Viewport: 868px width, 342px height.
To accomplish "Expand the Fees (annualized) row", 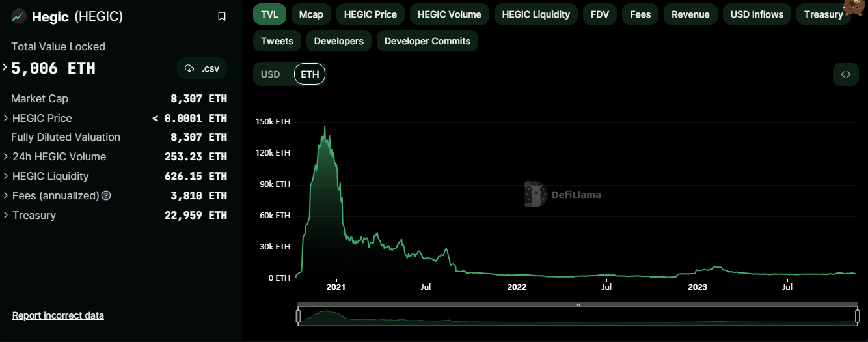I will click(6, 195).
